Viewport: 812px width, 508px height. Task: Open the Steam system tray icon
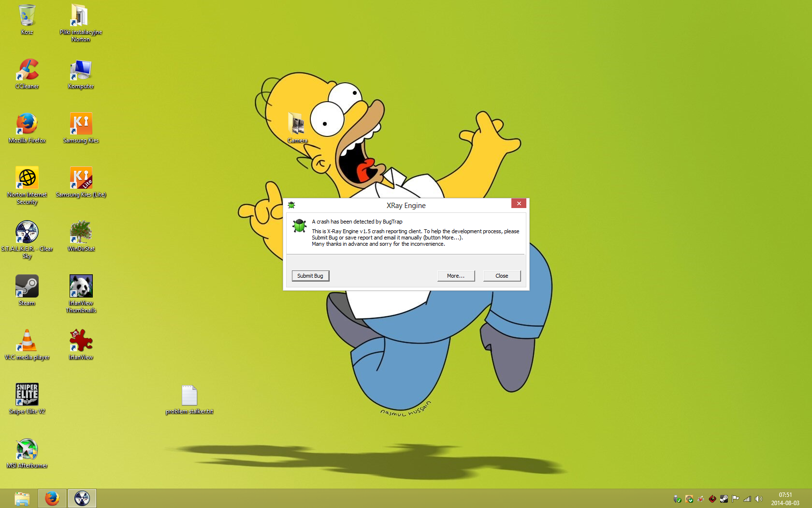pyautogui.click(x=724, y=499)
